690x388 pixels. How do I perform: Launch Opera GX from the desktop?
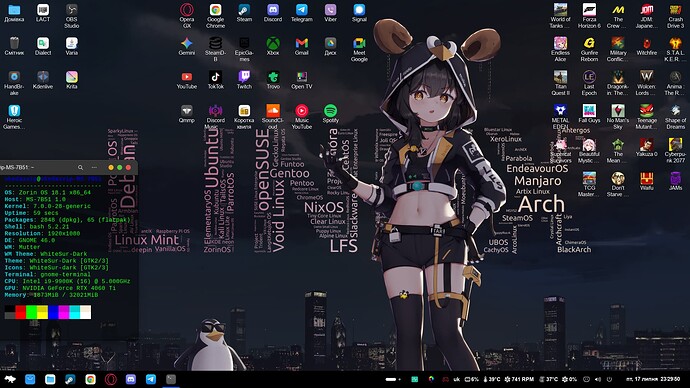[187, 16]
